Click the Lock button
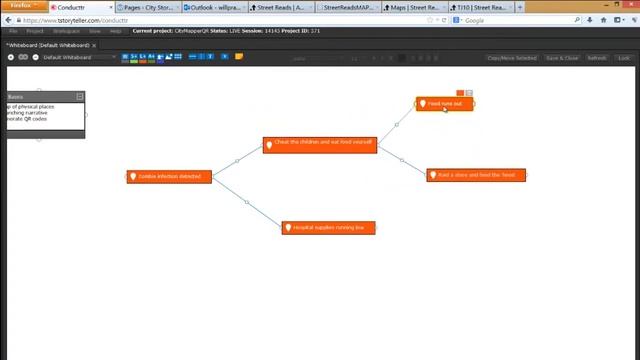 coord(623,58)
